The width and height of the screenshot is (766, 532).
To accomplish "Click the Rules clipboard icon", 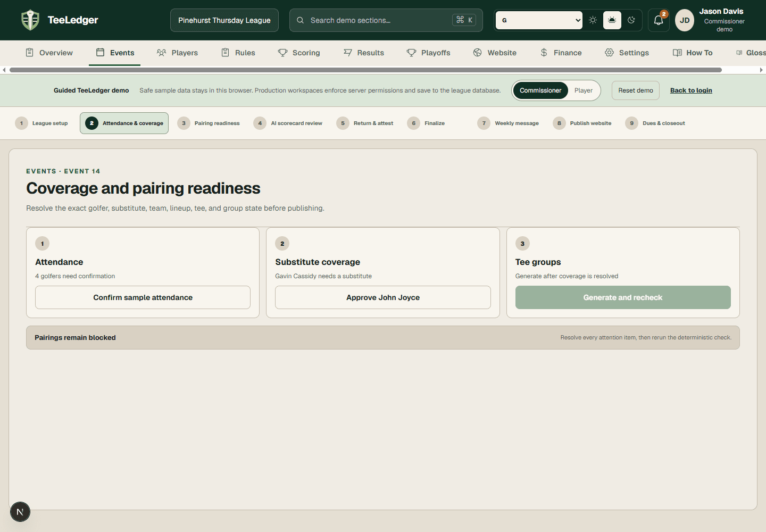I will [x=226, y=53].
